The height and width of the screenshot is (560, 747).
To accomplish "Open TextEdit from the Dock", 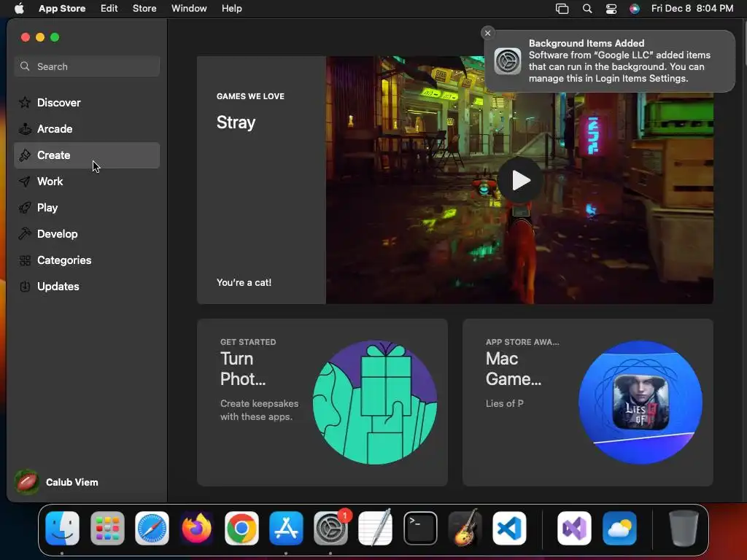I will coord(376,528).
